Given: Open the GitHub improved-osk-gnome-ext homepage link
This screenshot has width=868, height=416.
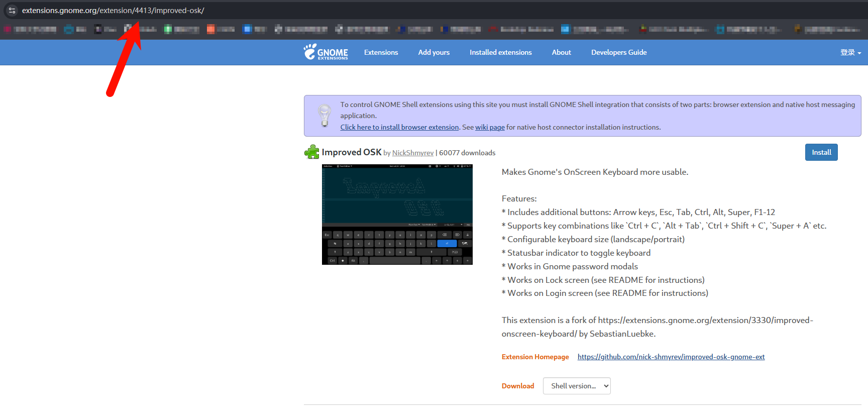Looking at the screenshot, I should click(671, 357).
